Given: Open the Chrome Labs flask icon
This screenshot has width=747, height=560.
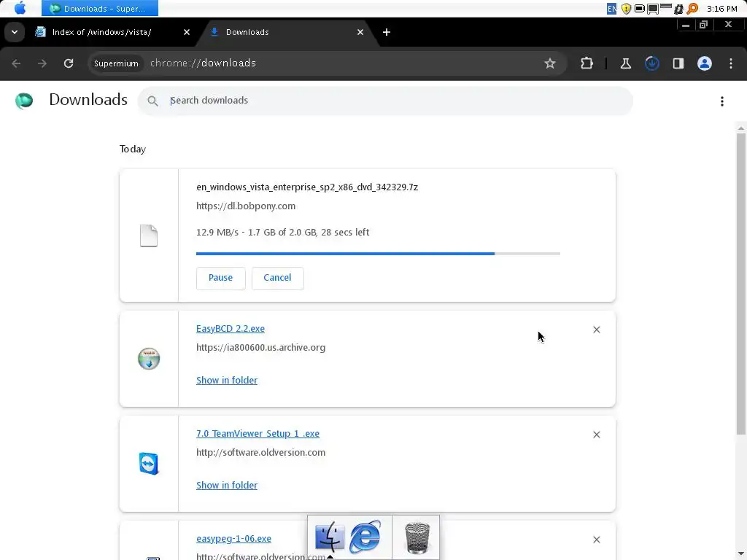Looking at the screenshot, I should (625, 63).
